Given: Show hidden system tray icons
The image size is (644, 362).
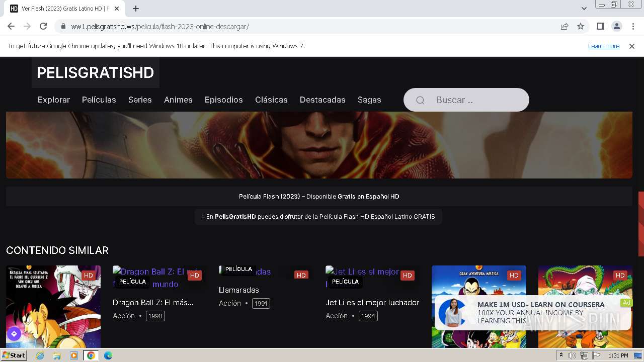Looking at the screenshot, I should point(561,355).
